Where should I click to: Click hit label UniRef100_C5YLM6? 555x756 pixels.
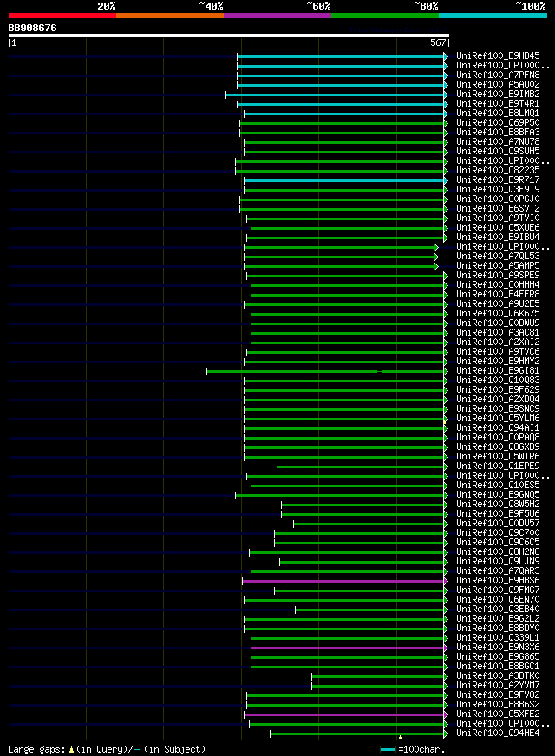tap(498, 419)
